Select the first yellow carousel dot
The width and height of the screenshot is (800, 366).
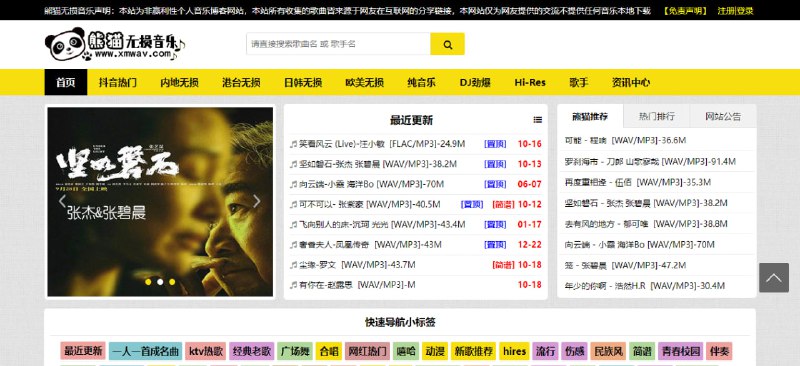point(148,282)
